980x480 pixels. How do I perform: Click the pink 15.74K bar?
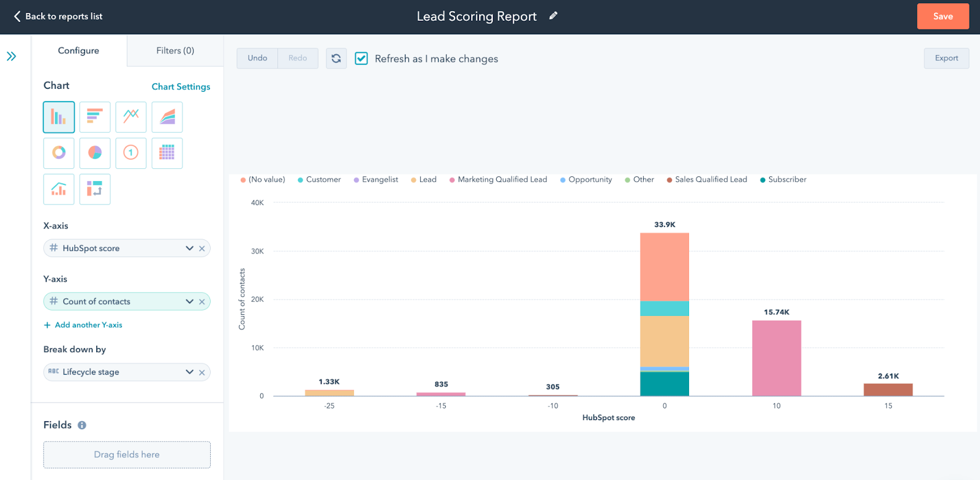tap(777, 358)
